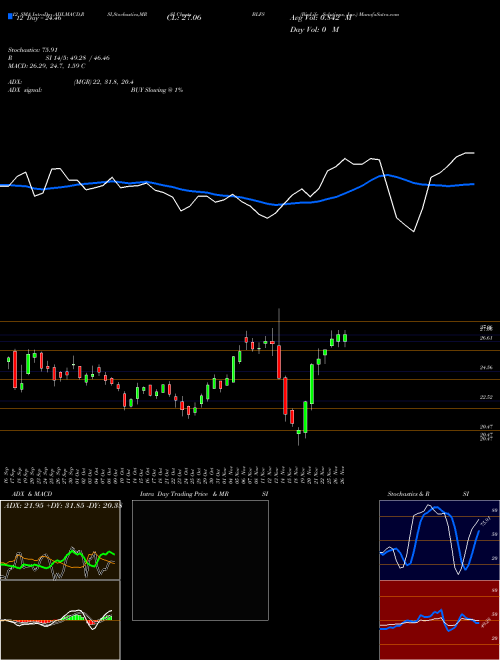
Task: Open the 'Intra Day Trading Price & MR' heading
Action: pyautogui.click(x=184, y=494)
